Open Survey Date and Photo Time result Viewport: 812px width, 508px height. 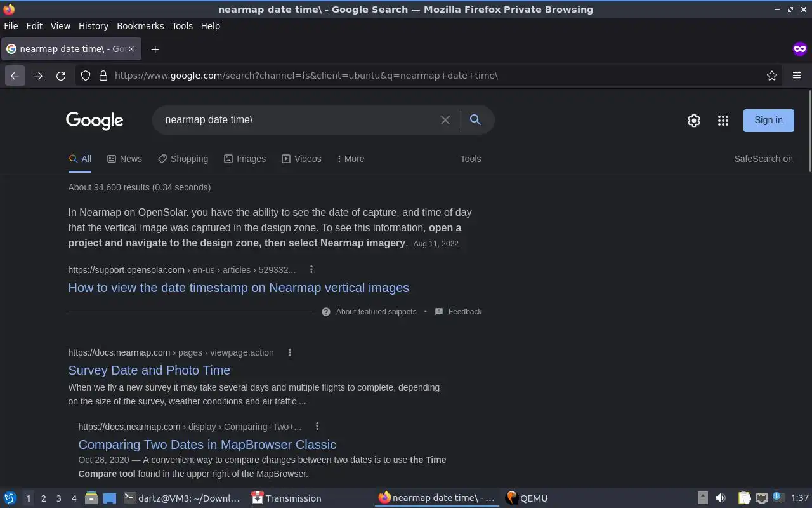149,370
